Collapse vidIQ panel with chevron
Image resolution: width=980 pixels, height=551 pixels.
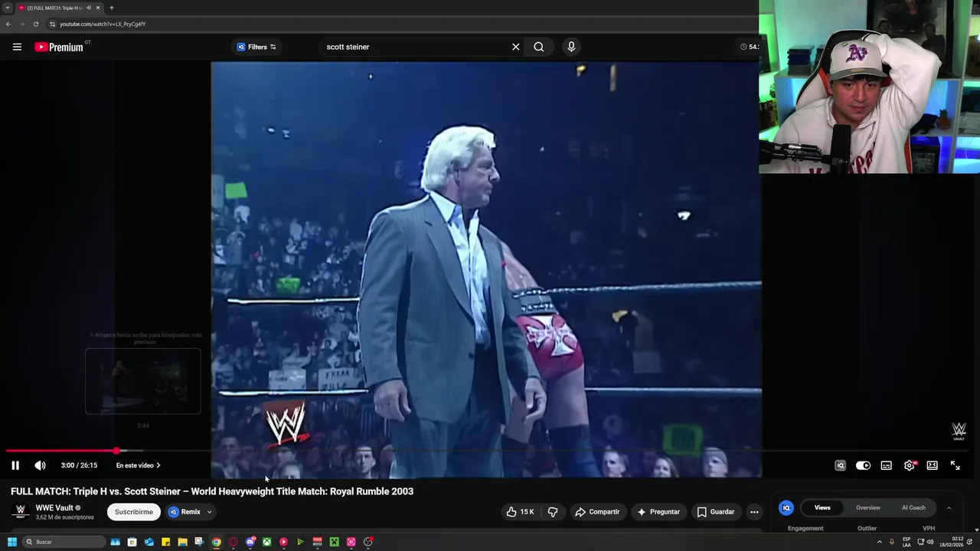pyautogui.click(x=949, y=507)
